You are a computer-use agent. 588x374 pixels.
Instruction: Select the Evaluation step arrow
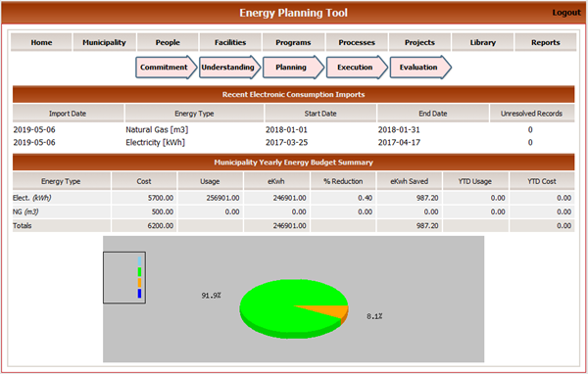(420, 68)
